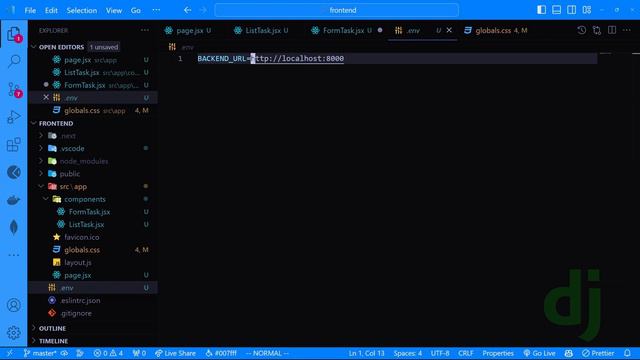Change Properties language mode
The width and height of the screenshot is (640, 360).
[498, 353]
